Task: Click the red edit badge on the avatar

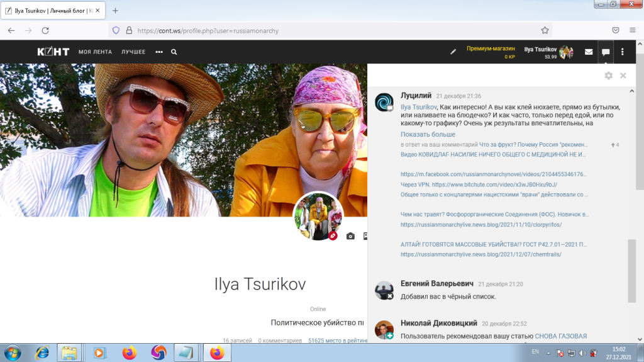Action: tap(333, 236)
